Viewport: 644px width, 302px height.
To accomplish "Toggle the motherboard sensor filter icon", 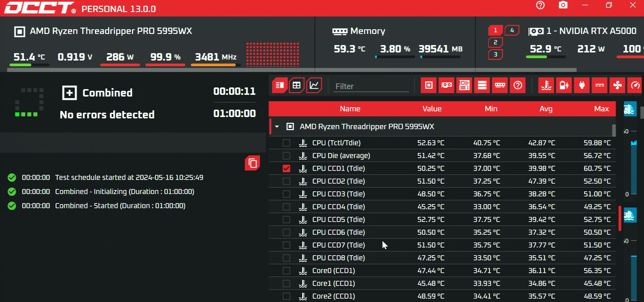I will coord(464,85).
